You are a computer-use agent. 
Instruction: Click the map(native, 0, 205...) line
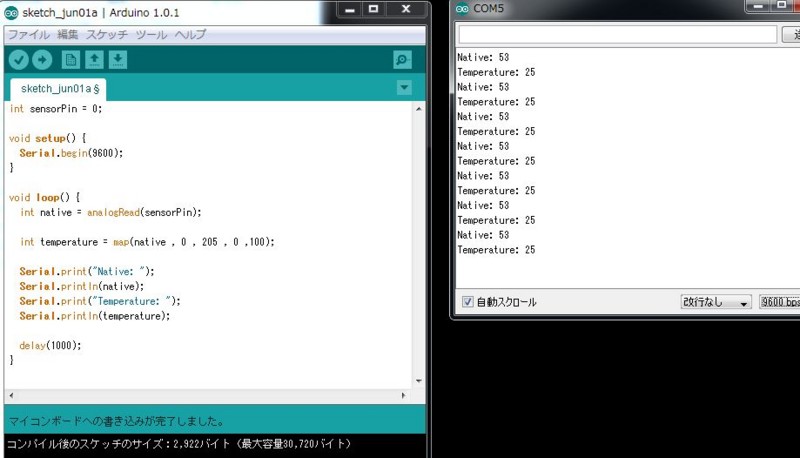147,242
